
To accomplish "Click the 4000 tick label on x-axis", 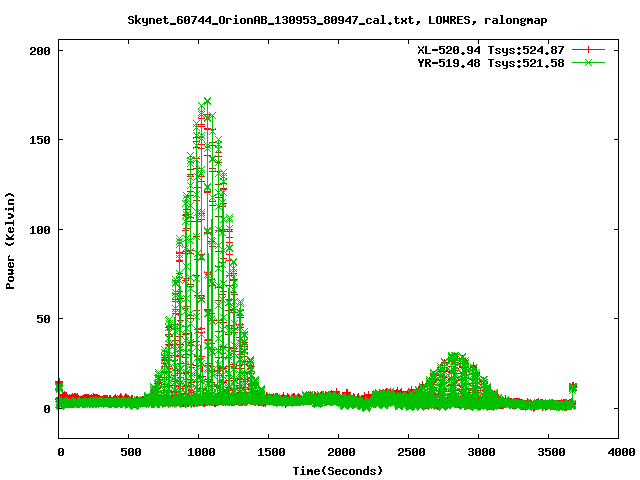I will [621, 452].
